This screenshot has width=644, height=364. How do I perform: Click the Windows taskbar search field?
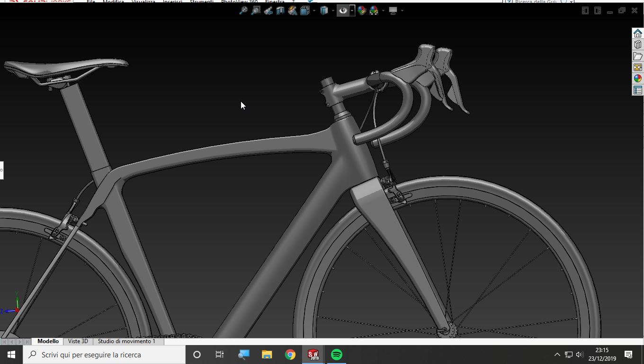(x=104, y=355)
